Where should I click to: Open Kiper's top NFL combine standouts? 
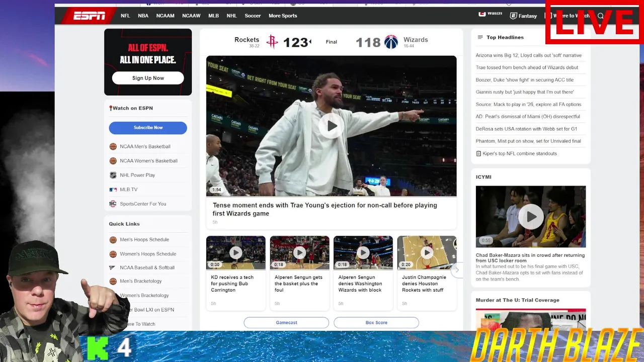click(x=520, y=153)
